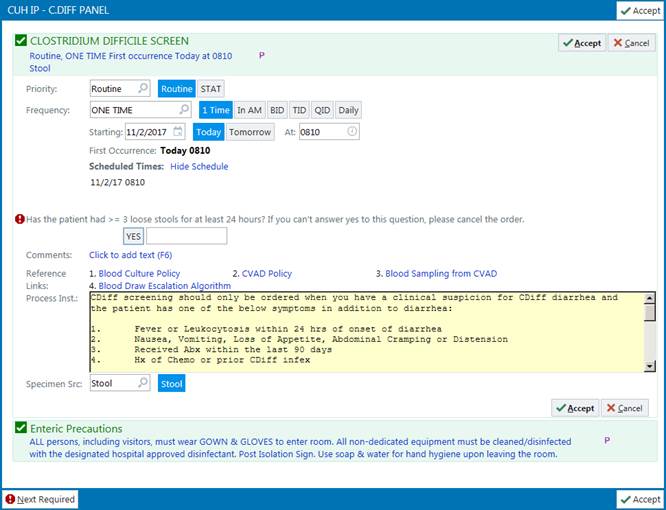Click the red Next Required alert icon
666x510 pixels.
10,499
